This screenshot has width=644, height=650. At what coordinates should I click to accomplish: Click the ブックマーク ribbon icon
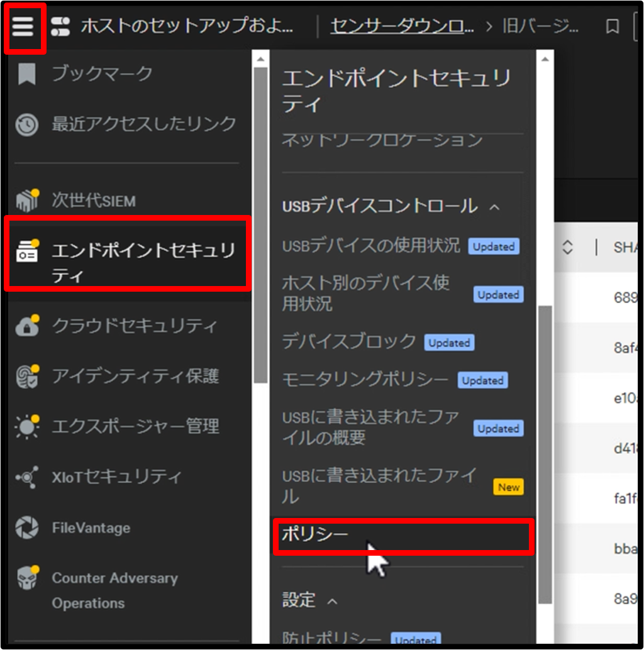27,74
